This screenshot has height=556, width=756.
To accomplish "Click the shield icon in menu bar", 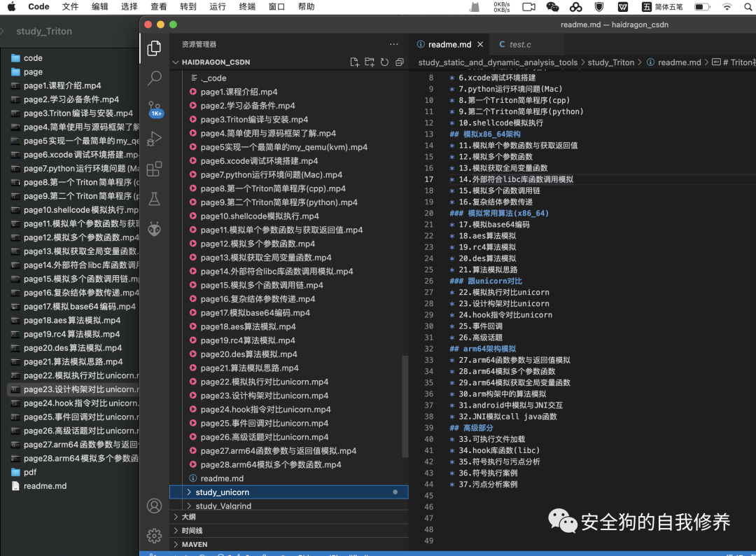I will 599,7.
